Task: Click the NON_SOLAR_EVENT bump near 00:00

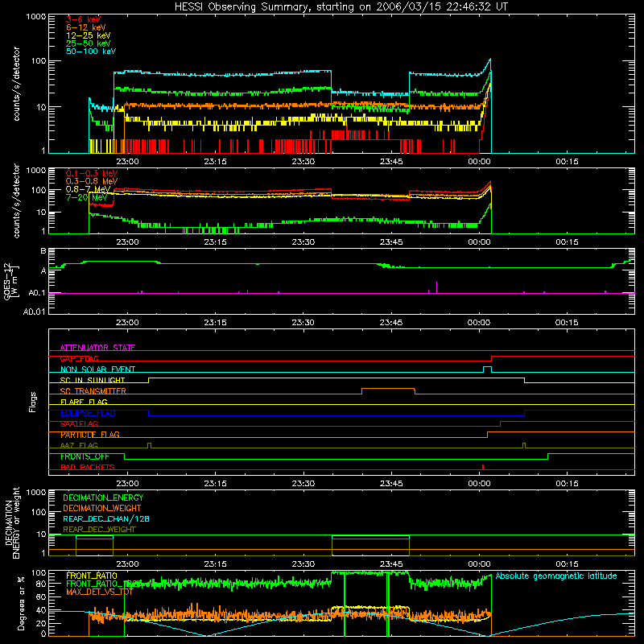Action: coord(487,369)
